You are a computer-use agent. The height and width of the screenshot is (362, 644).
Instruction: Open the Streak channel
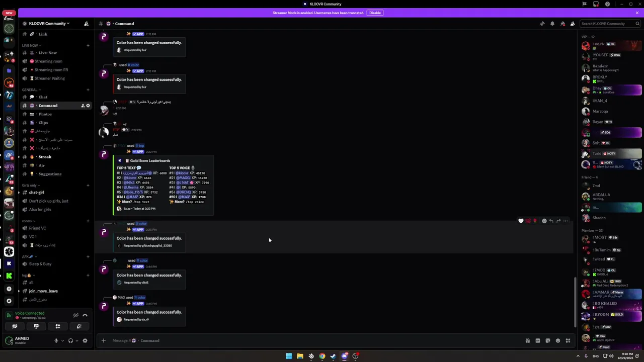coord(55,157)
